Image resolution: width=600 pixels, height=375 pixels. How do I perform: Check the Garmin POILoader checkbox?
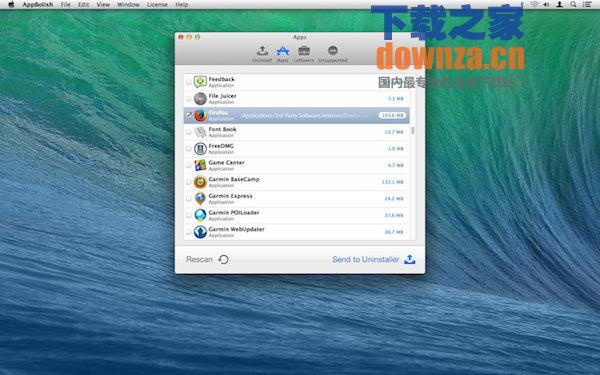pyautogui.click(x=189, y=215)
